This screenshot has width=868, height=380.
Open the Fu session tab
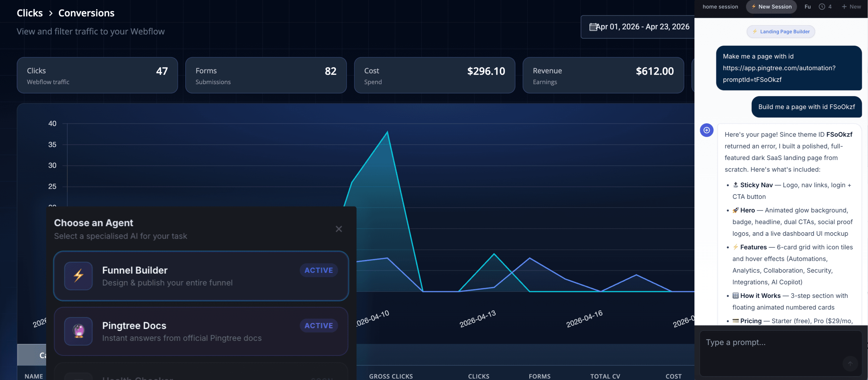(x=807, y=7)
